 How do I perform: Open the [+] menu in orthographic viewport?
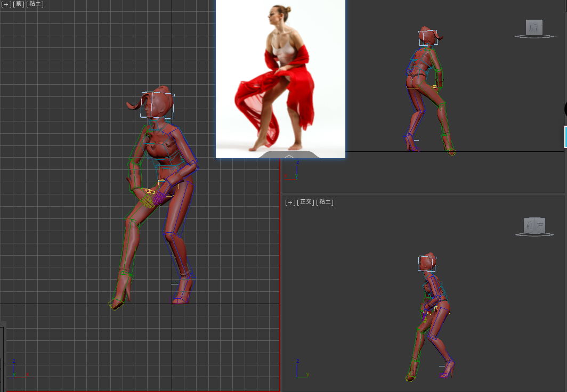pyautogui.click(x=290, y=202)
